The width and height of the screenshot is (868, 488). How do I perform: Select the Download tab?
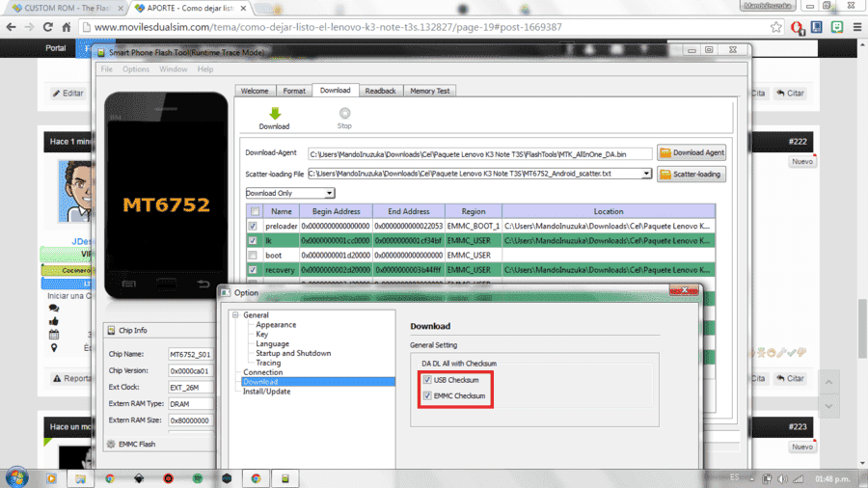(335, 91)
